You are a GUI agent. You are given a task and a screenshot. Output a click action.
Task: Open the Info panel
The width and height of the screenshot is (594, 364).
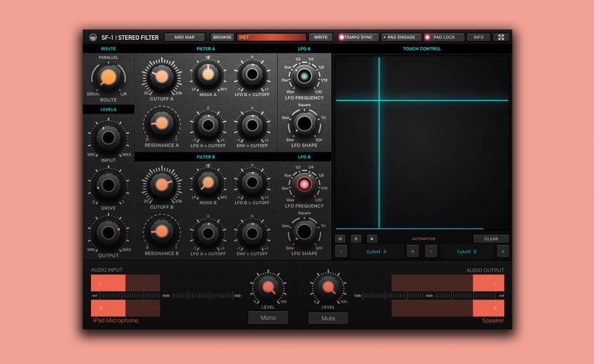click(x=478, y=37)
